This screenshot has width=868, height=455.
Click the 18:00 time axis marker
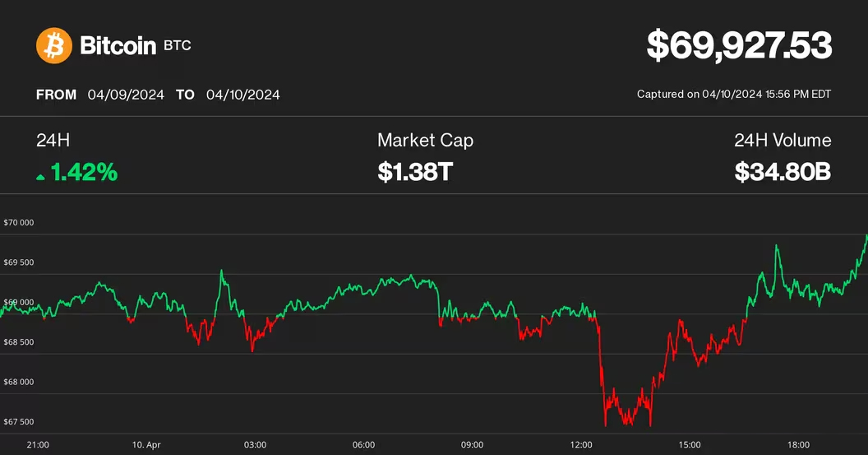click(798, 444)
